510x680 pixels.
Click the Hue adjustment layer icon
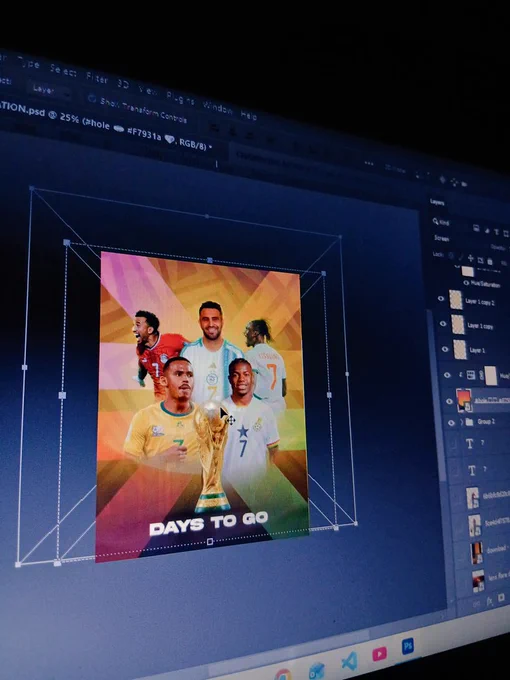point(471,375)
